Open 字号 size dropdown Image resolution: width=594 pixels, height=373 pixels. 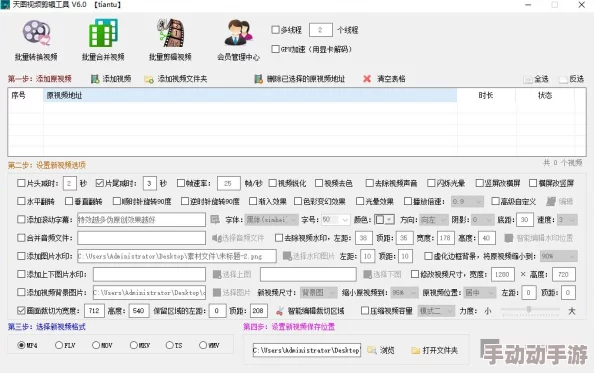[x=336, y=219]
